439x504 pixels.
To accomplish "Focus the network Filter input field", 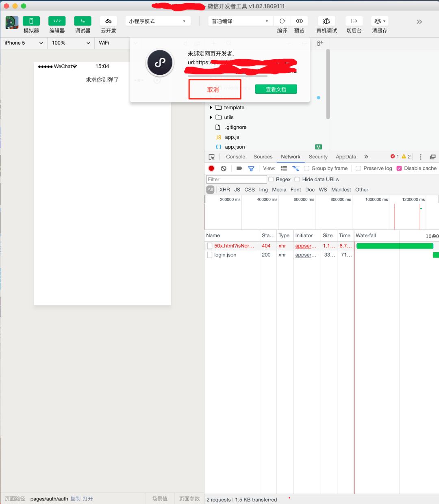I will 237,179.
